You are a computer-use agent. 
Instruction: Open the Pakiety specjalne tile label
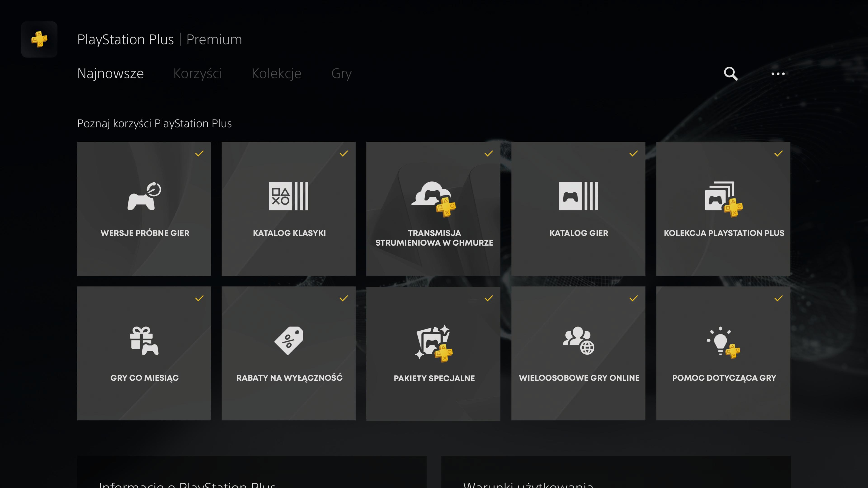[x=434, y=378]
